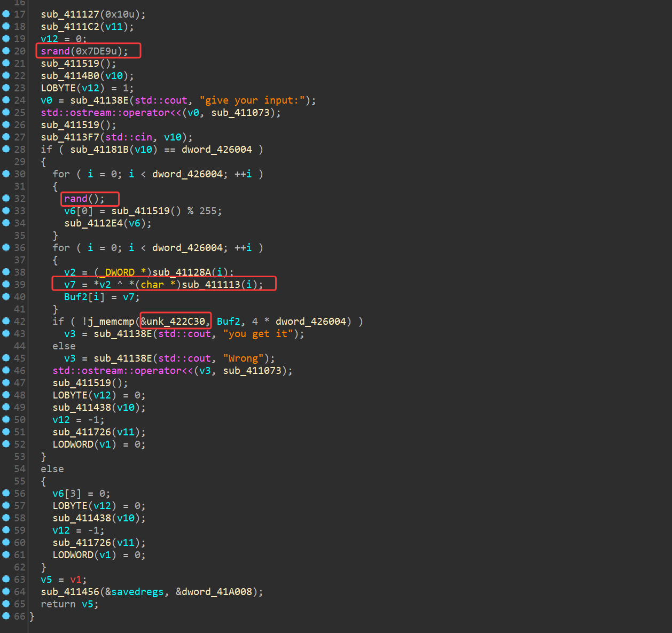The image size is (672, 633).
Task: Click the blue breakpoint dot beside line 20
Action: coord(6,51)
